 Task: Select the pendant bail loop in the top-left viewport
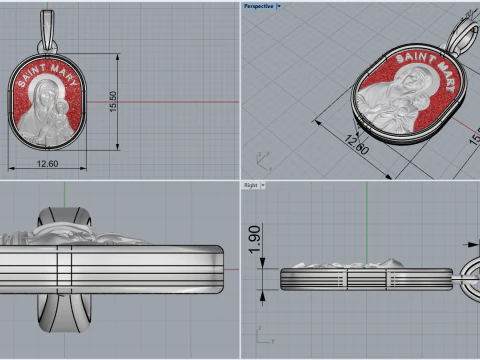(47, 31)
